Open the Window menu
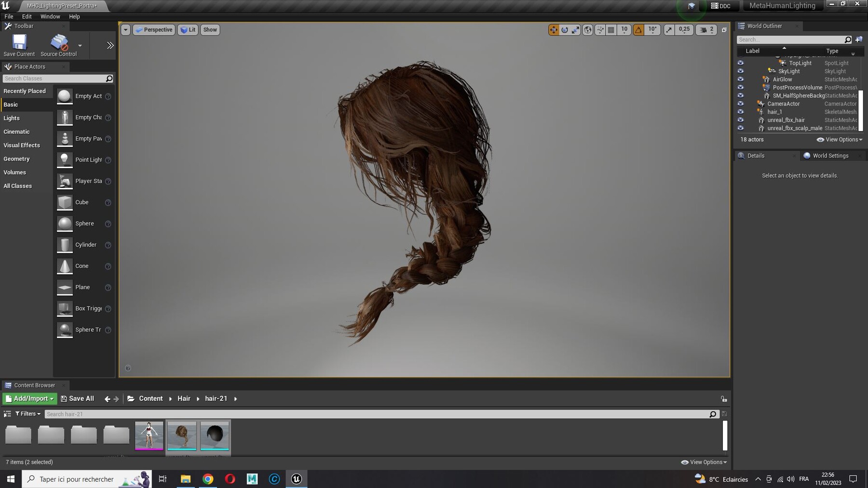Image resolution: width=868 pixels, height=488 pixels. 50,16
